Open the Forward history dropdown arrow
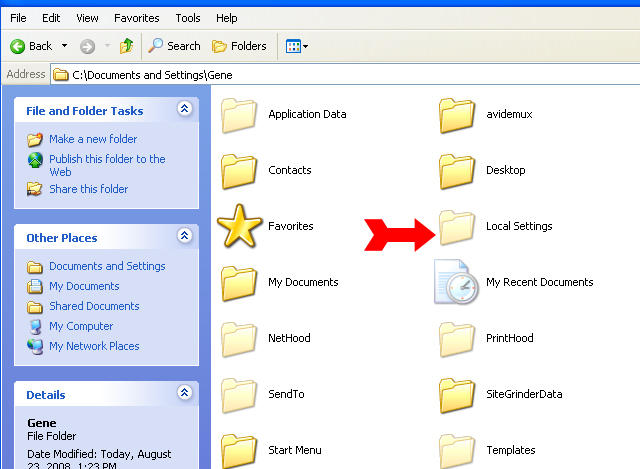The image size is (640, 469). (x=107, y=46)
